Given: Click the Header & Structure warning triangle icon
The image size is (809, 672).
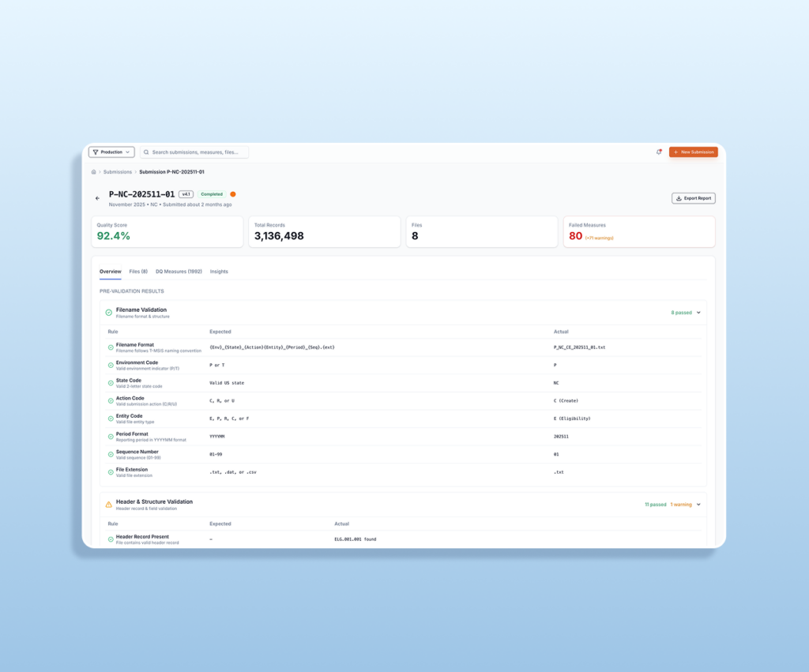Looking at the screenshot, I should (109, 505).
